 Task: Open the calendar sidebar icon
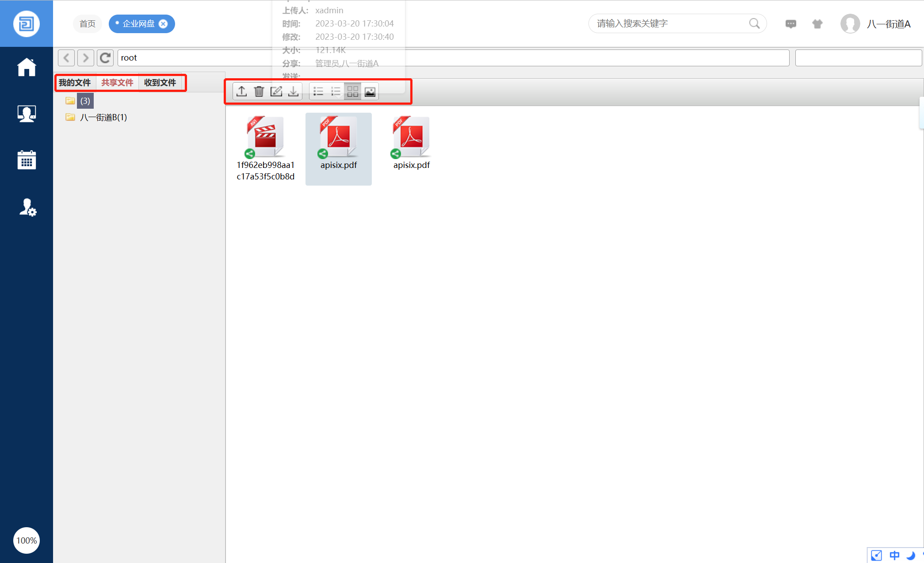pos(27,160)
